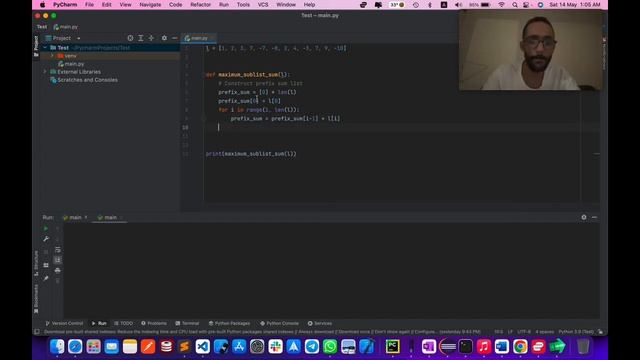The height and width of the screenshot is (360, 640).
Task: Toggle tool window quick access icon
Action: [x=37, y=332]
